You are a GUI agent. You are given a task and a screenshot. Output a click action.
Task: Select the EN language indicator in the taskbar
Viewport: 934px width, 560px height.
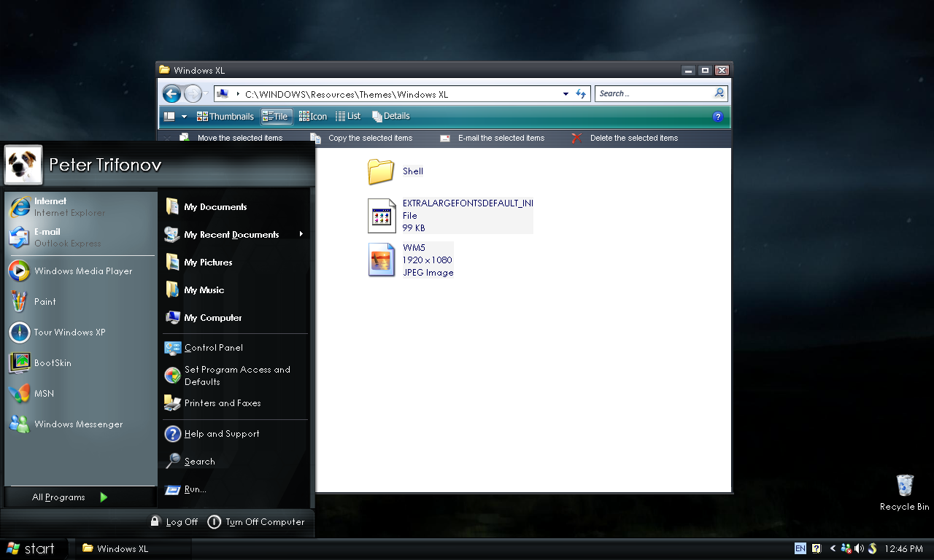click(800, 548)
